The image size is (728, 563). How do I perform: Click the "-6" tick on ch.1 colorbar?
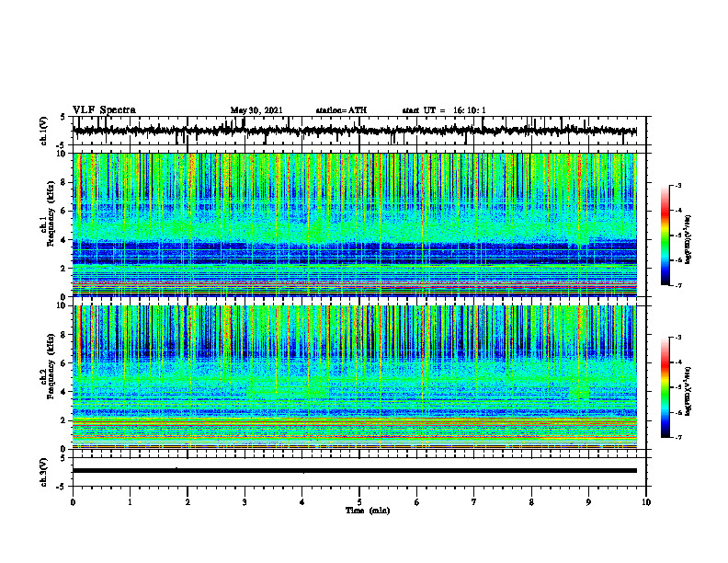point(677,260)
